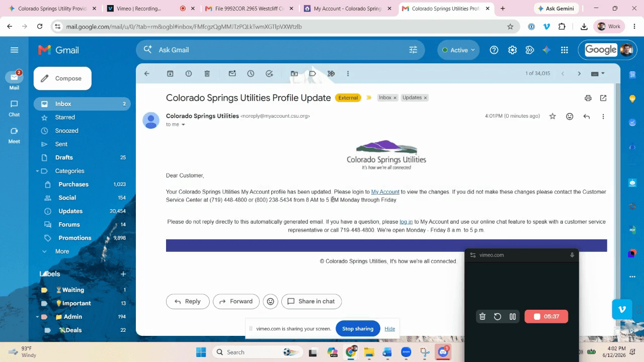Open Gmail Support question mark icon
Viewport: 644px width, 362px height.
tap(494, 50)
